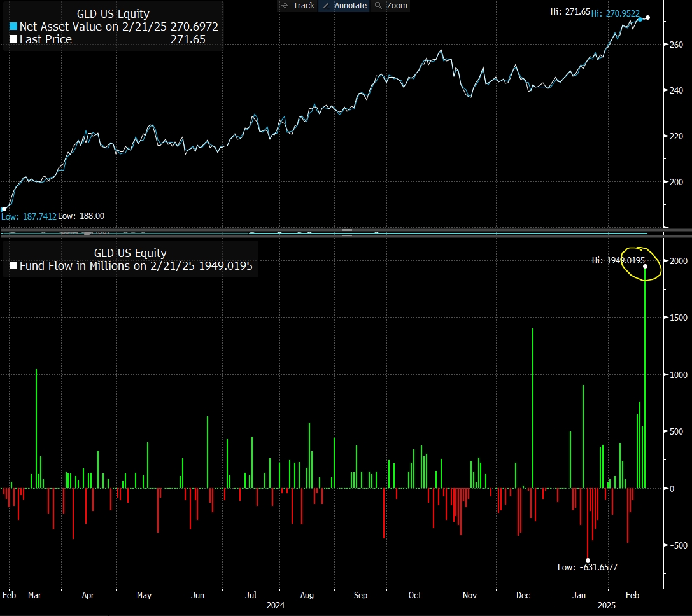Click the Hi: 271.65 price label

[x=570, y=12]
